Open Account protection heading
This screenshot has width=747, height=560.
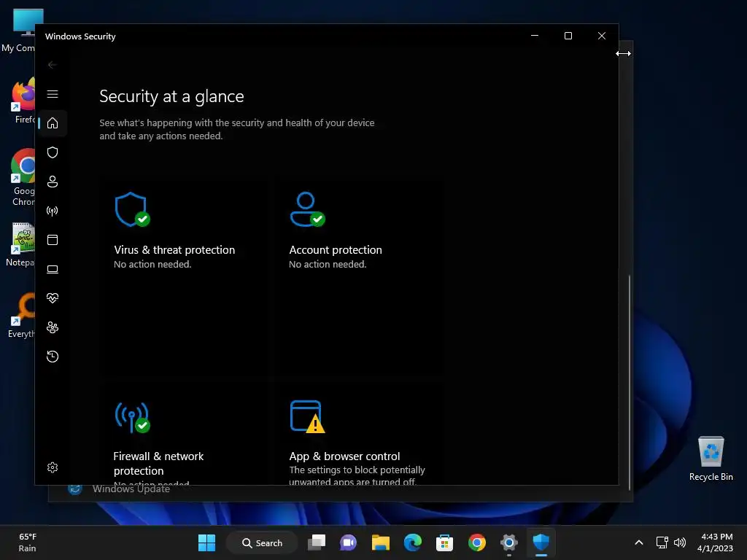pos(336,250)
